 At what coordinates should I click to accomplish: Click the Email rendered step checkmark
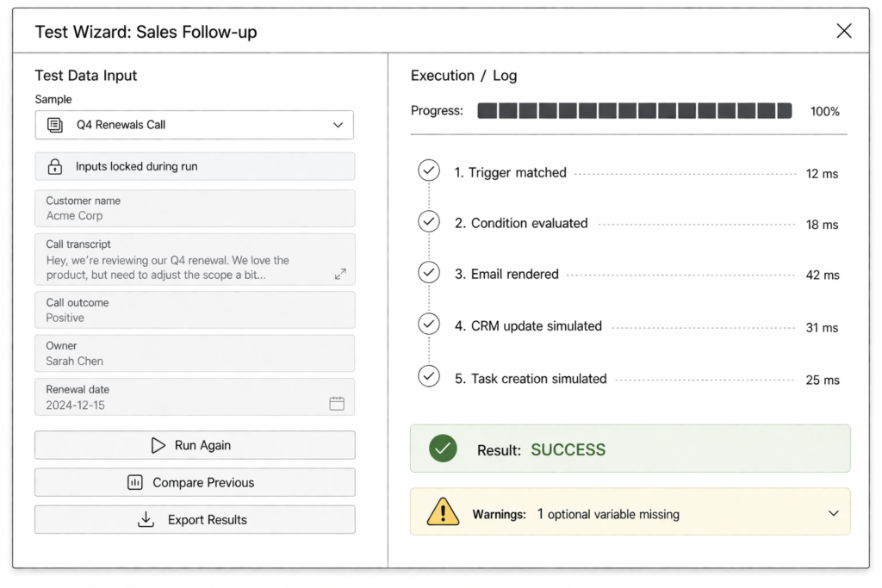(428, 273)
